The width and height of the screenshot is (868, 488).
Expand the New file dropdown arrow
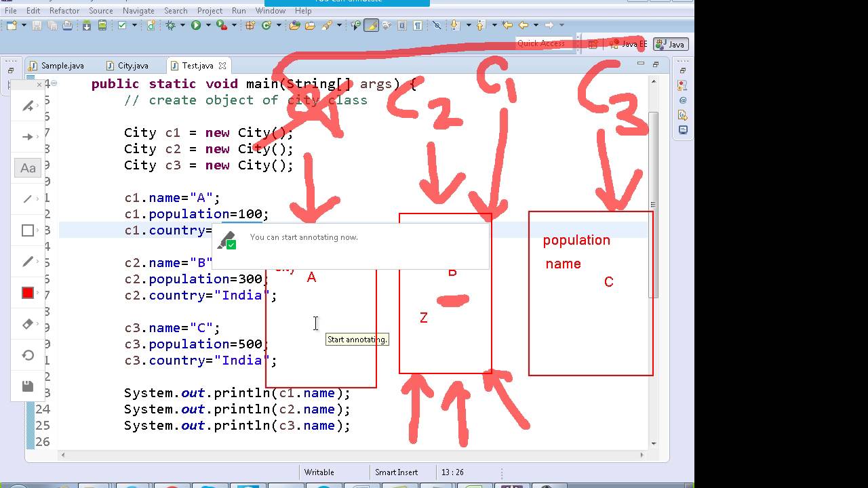point(24,25)
